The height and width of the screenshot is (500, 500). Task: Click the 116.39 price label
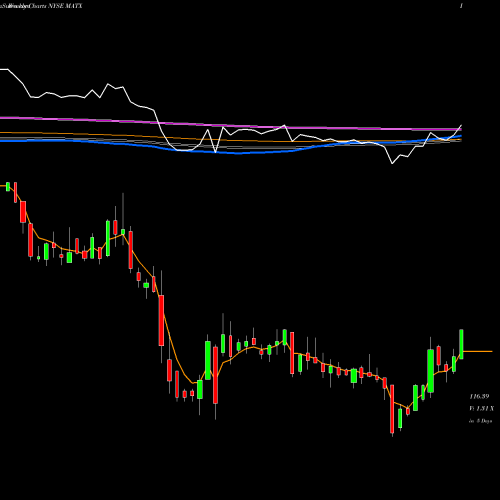479,396
